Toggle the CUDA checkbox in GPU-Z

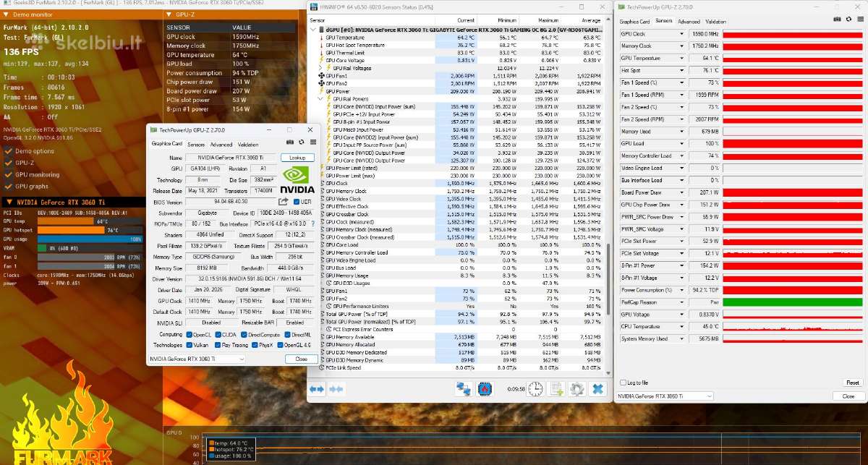(x=218, y=335)
